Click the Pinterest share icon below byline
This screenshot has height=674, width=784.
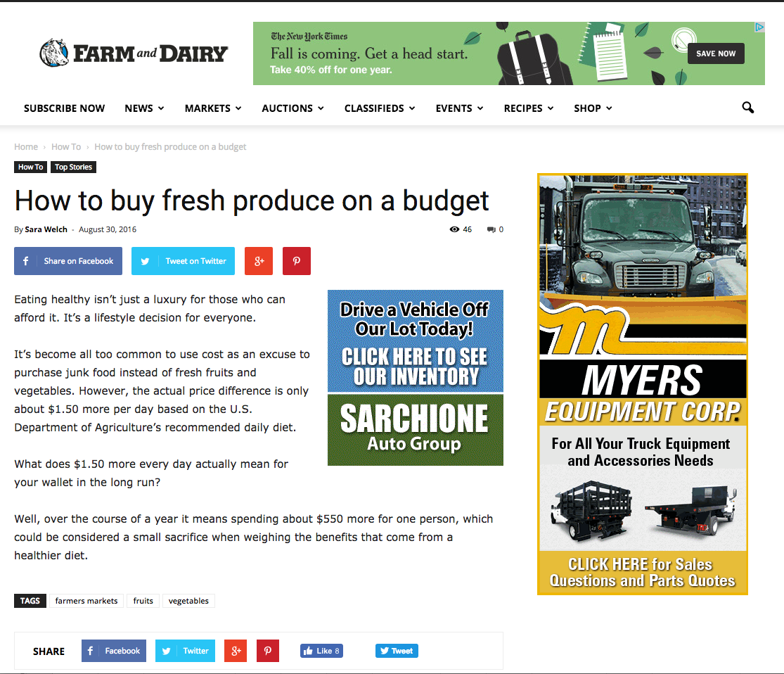click(x=297, y=261)
